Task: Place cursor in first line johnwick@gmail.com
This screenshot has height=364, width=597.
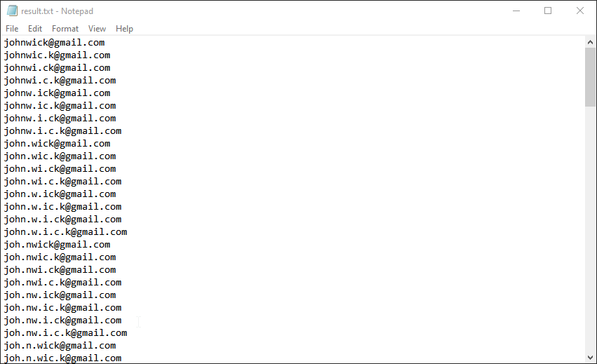Action: click(x=54, y=43)
